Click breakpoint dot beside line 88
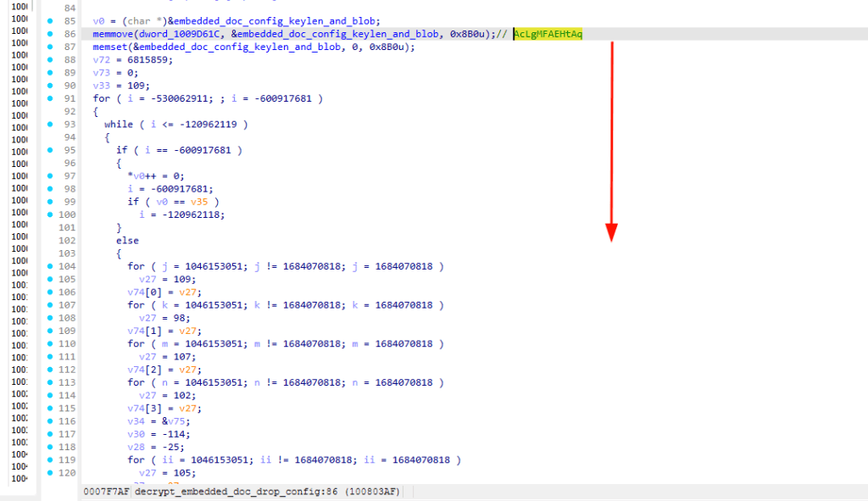Screen dimensions: 868x501 click(50, 60)
